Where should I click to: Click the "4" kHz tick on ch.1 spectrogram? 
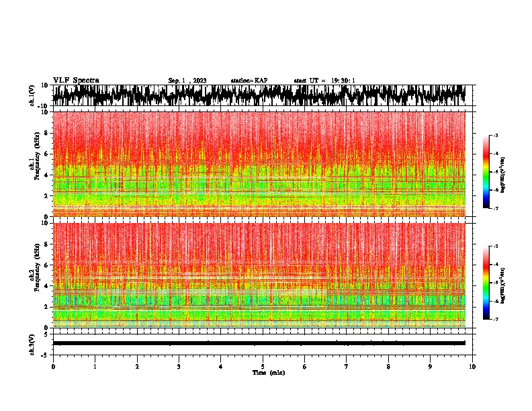[47, 175]
